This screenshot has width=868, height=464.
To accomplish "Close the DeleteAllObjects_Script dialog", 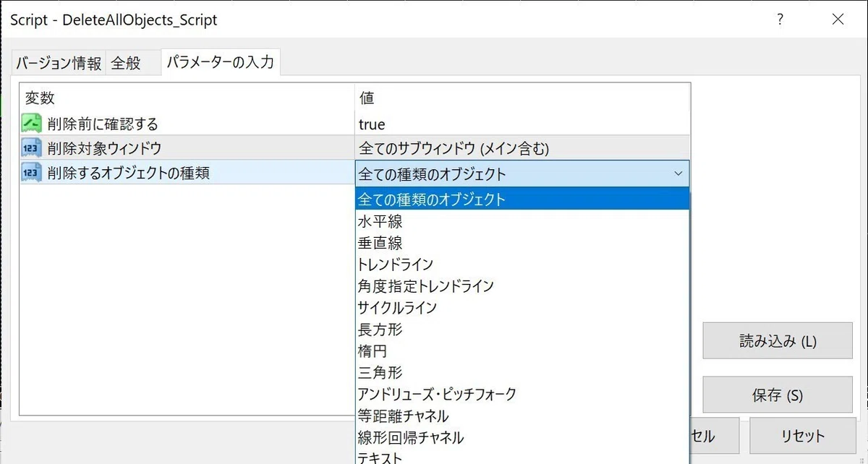I will (x=838, y=20).
